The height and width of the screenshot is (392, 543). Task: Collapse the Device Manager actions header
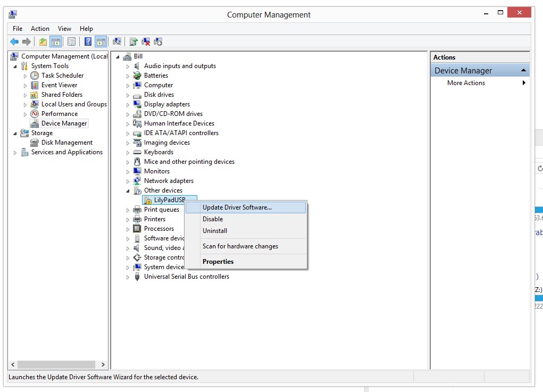pyautogui.click(x=523, y=70)
